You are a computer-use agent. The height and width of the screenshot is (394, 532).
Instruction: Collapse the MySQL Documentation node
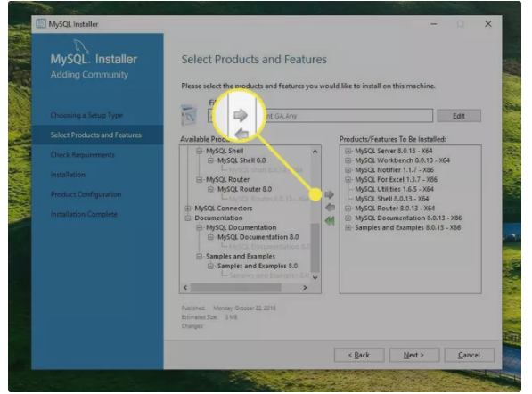[x=199, y=227]
